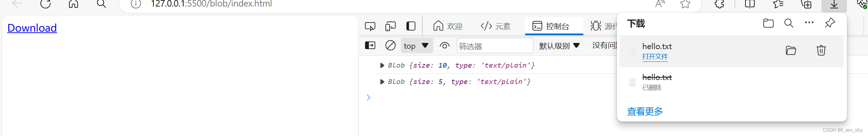868x136 pixels.
Task: Search downloads with magnifier icon
Action: [x=789, y=23]
